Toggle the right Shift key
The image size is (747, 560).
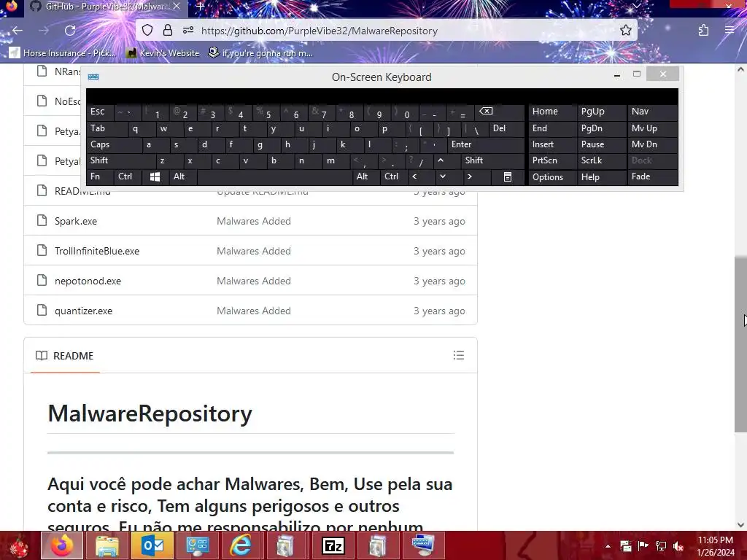point(492,160)
